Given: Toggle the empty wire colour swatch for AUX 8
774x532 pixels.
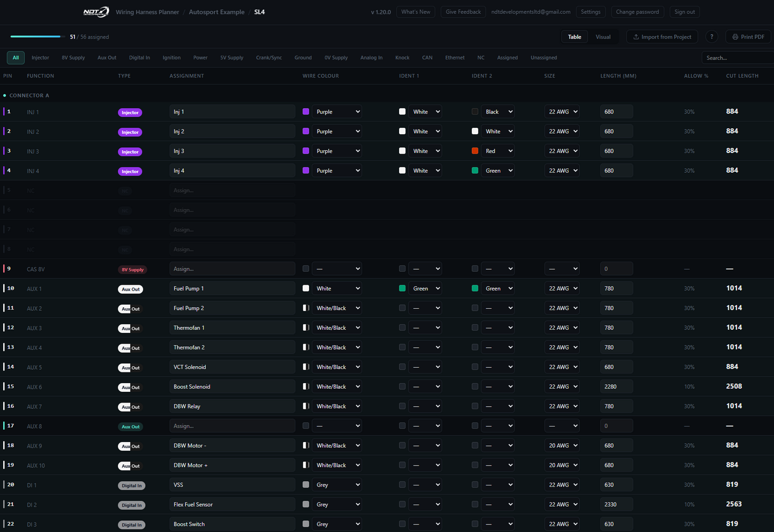Looking at the screenshot, I should (x=306, y=425).
